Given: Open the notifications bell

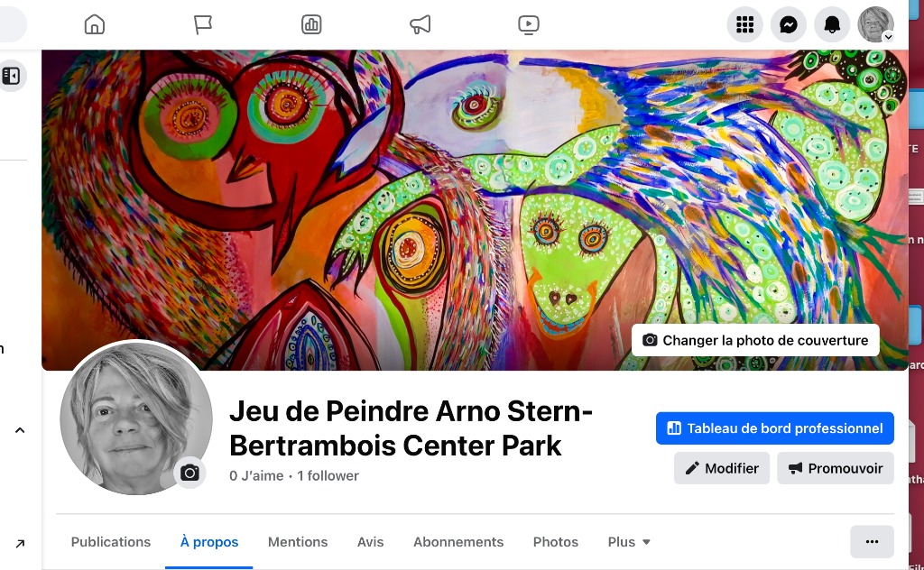Looking at the screenshot, I should [831, 24].
